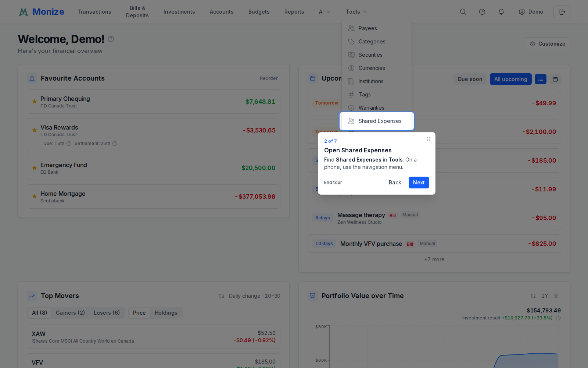Refresh Top Movers daily change
Screen dimensions: 588x368
point(222,296)
